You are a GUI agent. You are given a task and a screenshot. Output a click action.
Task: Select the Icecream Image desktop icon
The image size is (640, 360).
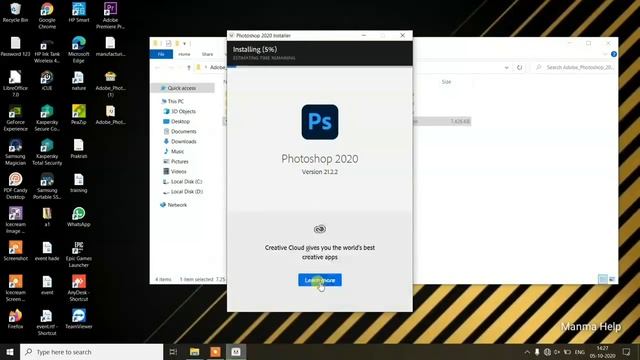pyautogui.click(x=16, y=220)
